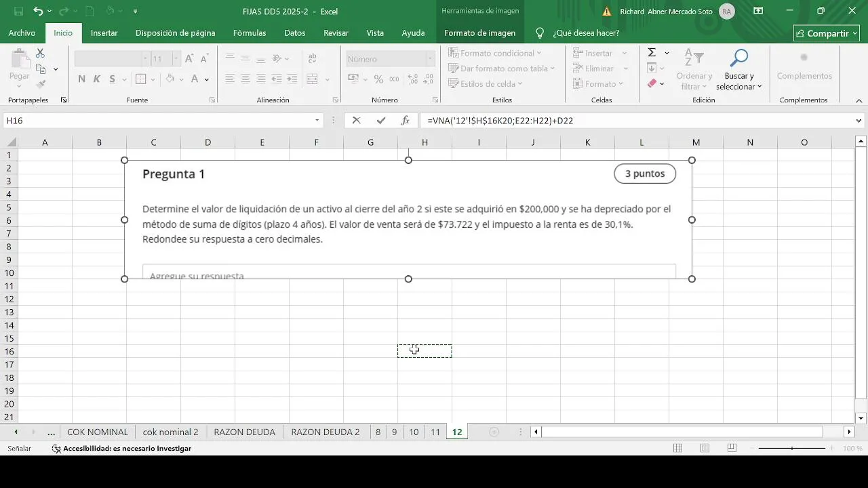Toggle Italic K formatting
868x488 pixels.
click(x=97, y=79)
